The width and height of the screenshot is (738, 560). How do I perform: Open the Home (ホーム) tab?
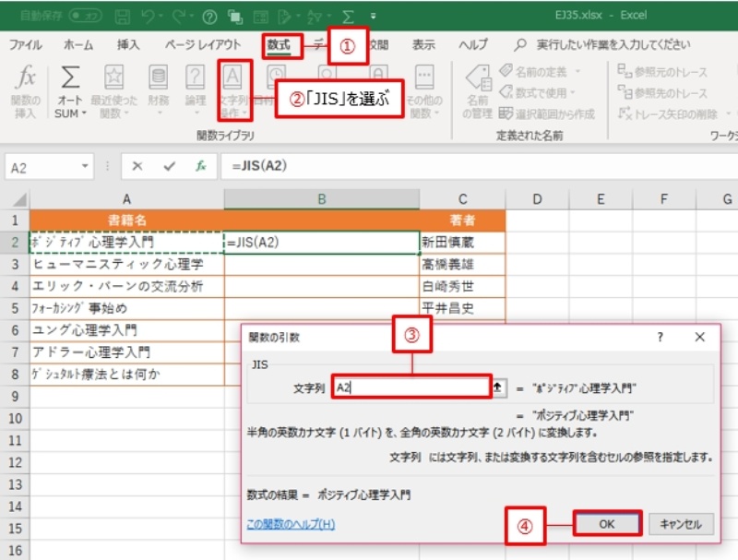click(78, 44)
